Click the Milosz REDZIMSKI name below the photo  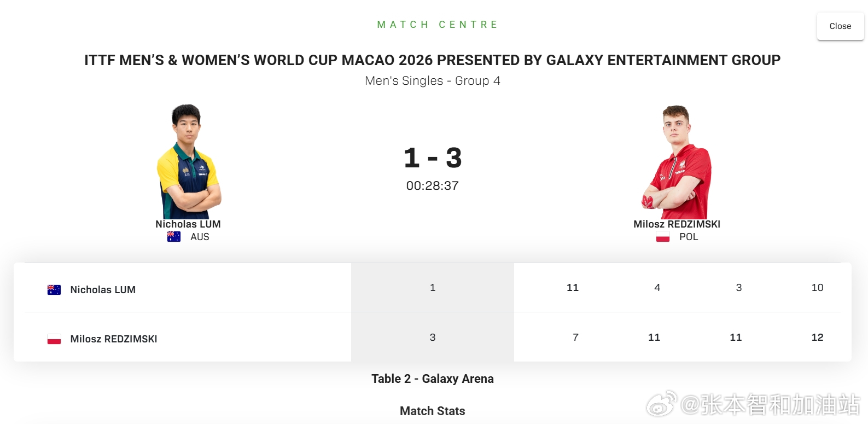(677, 224)
